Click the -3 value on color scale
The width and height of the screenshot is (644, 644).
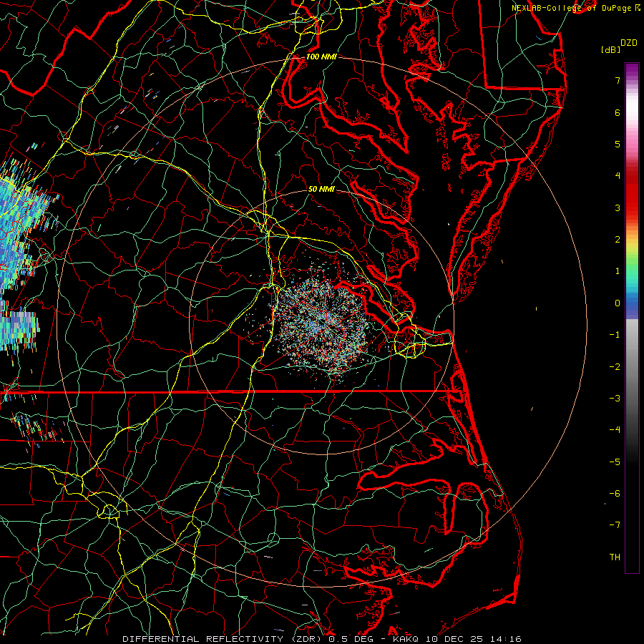(615, 399)
